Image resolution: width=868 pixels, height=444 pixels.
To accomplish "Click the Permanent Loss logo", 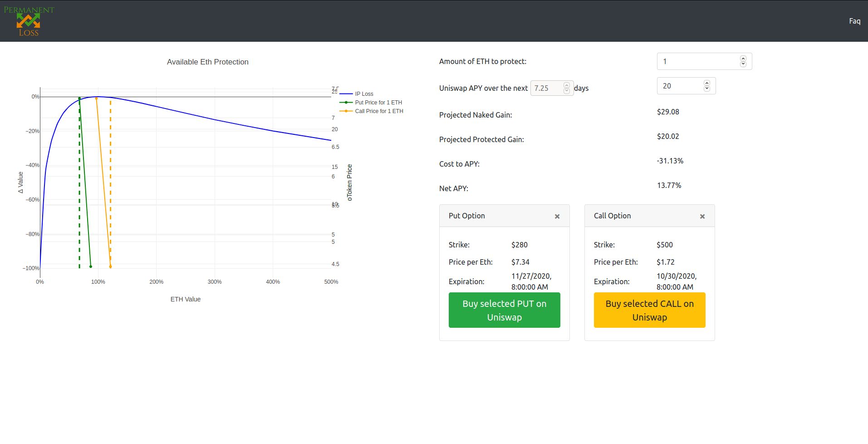I will (29, 21).
